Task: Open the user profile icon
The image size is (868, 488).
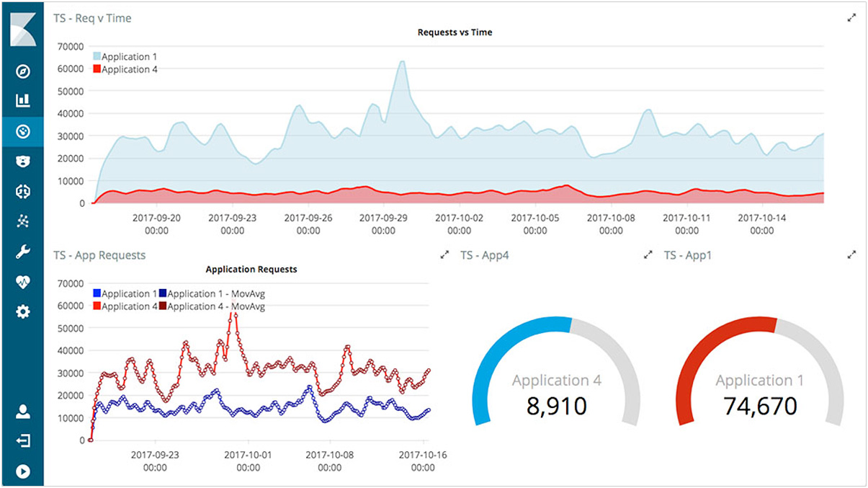Action: [22, 412]
